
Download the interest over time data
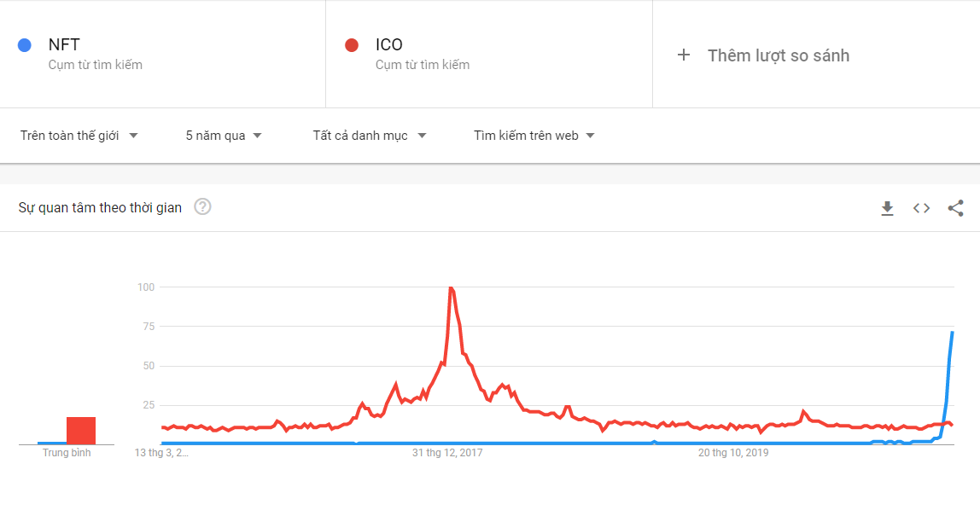click(x=887, y=208)
